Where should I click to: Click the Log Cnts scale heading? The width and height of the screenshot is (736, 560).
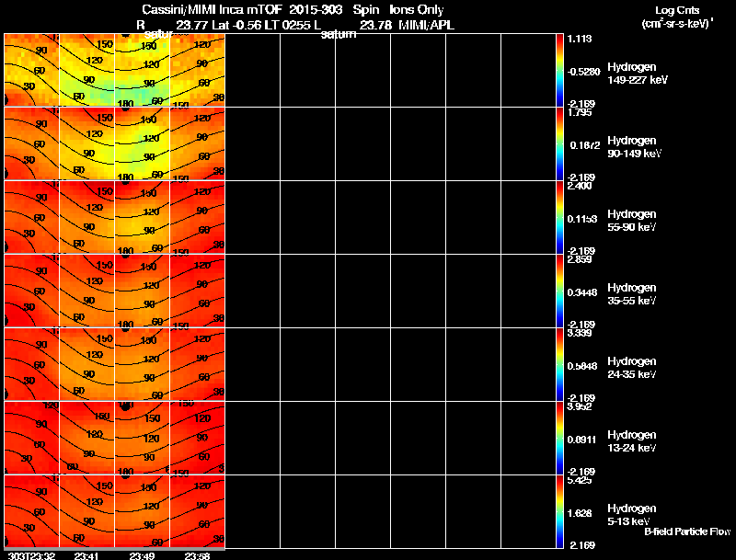[x=677, y=10]
